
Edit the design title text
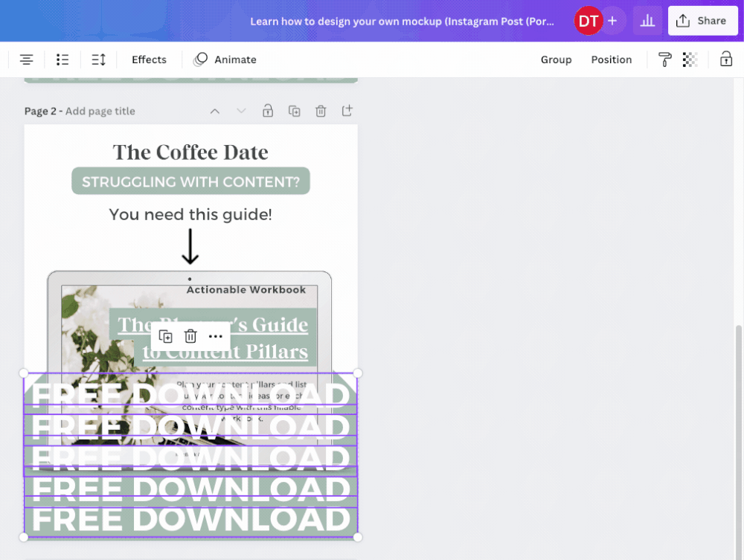(402, 22)
